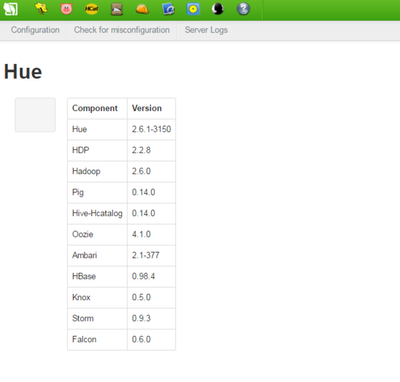Select the Hue version 2.6.1-3150 cell

(x=151, y=129)
